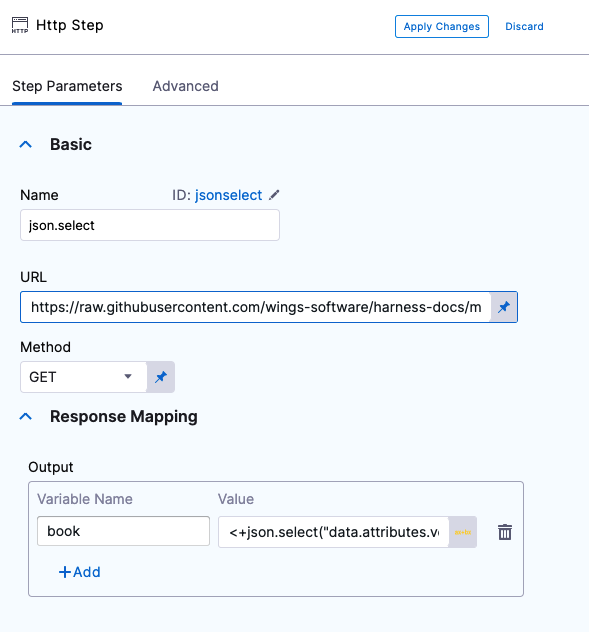The height and width of the screenshot is (632, 589).
Task: Delete the book output variable row
Action: coord(505,532)
